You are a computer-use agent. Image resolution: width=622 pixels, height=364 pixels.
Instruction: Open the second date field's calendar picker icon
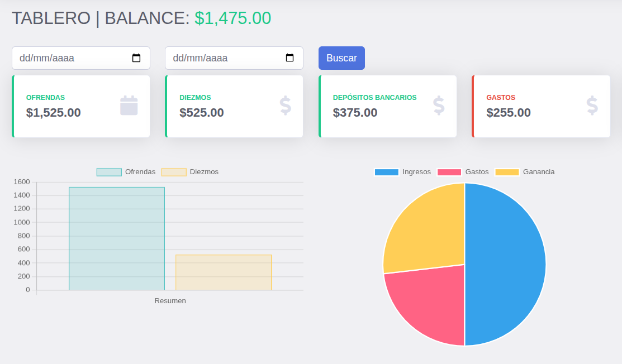tap(289, 58)
